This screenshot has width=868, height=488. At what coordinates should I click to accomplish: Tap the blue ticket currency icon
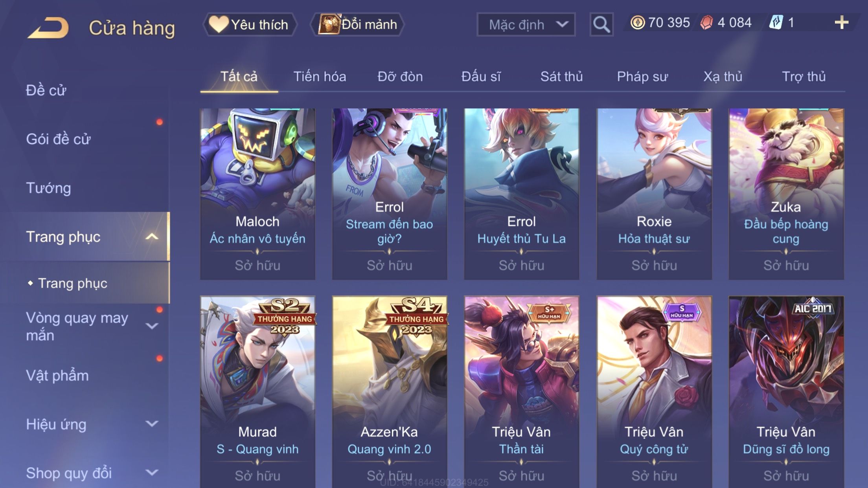(x=776, y=22)
